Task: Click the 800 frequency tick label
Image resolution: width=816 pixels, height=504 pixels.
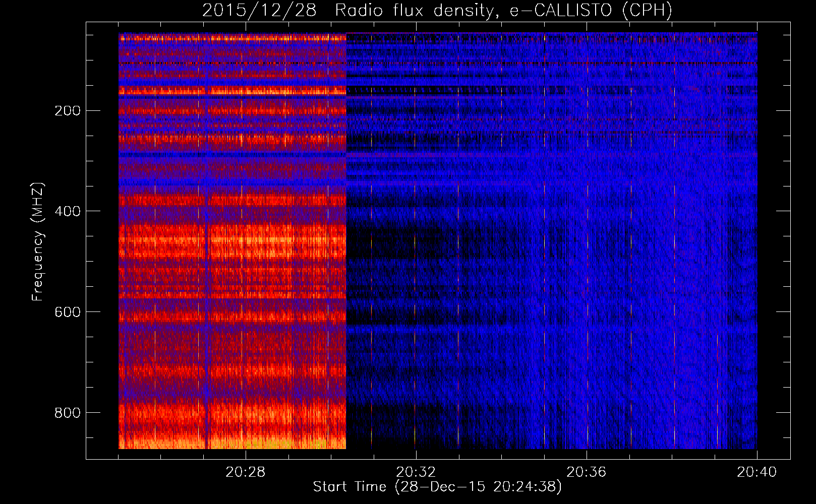Action: (68, 413)
